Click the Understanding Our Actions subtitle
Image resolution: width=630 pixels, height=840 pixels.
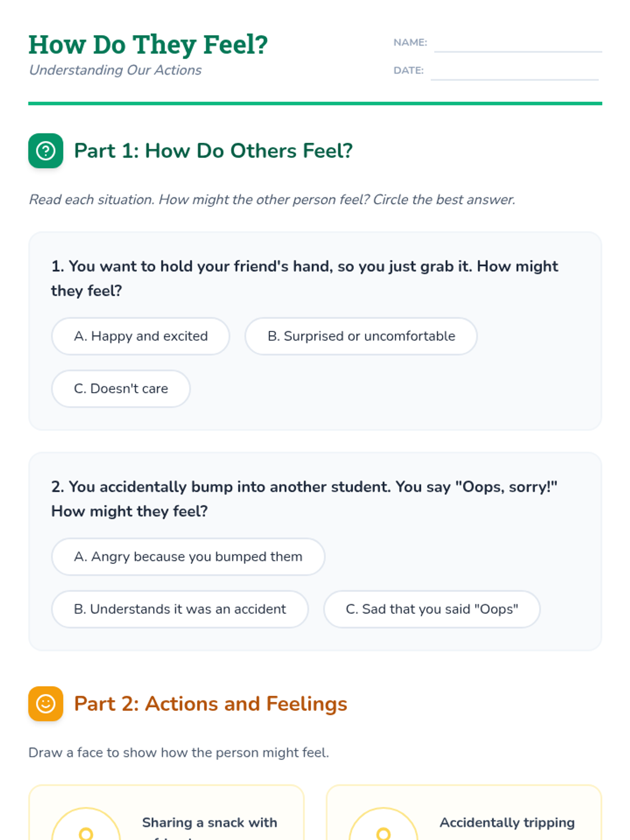[115, 70]
